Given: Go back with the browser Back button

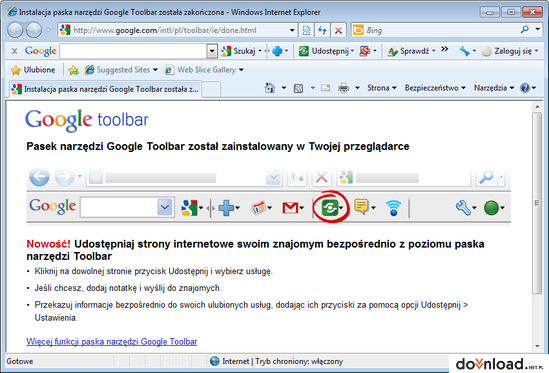Looking at the screenshot, I should (x=15, y=30).
